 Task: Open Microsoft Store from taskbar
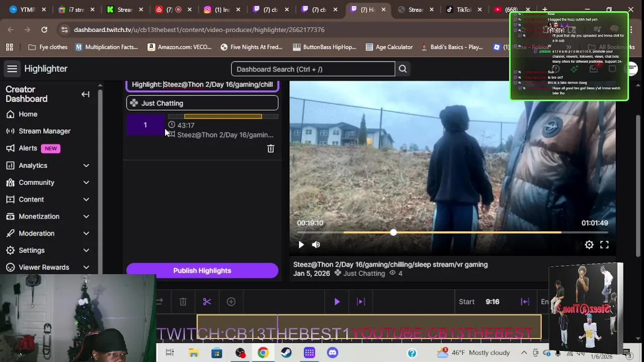click(216, 353)
